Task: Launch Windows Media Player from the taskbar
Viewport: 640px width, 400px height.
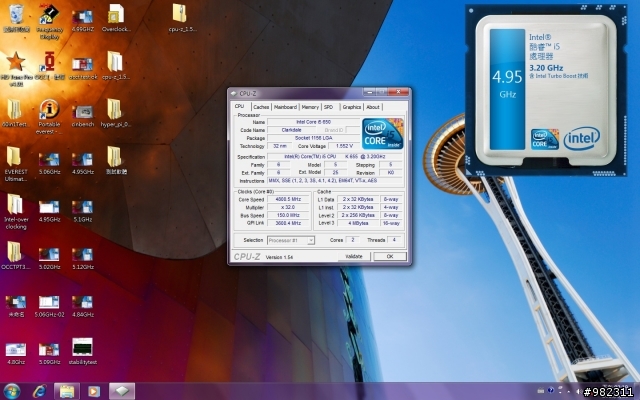Action: click(92, 389)
